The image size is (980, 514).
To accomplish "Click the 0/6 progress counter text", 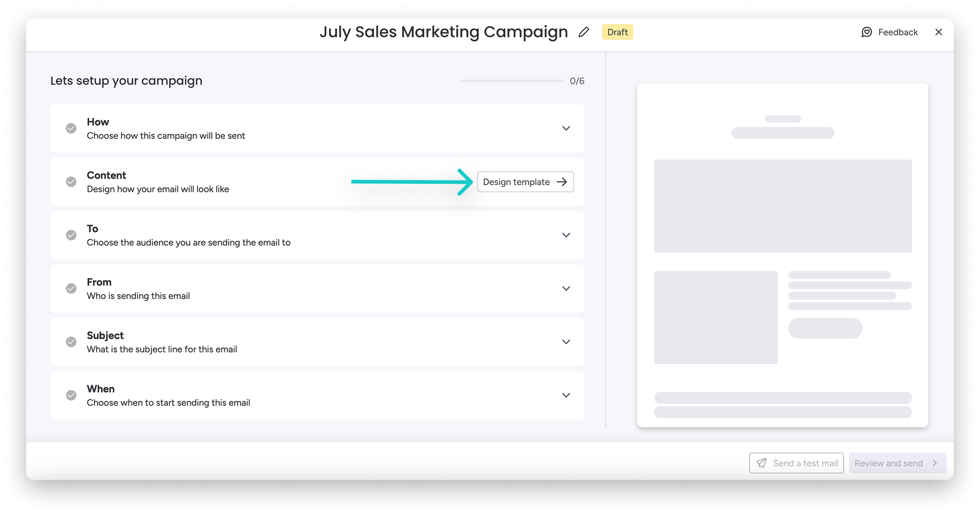I will tap(577, 81).
